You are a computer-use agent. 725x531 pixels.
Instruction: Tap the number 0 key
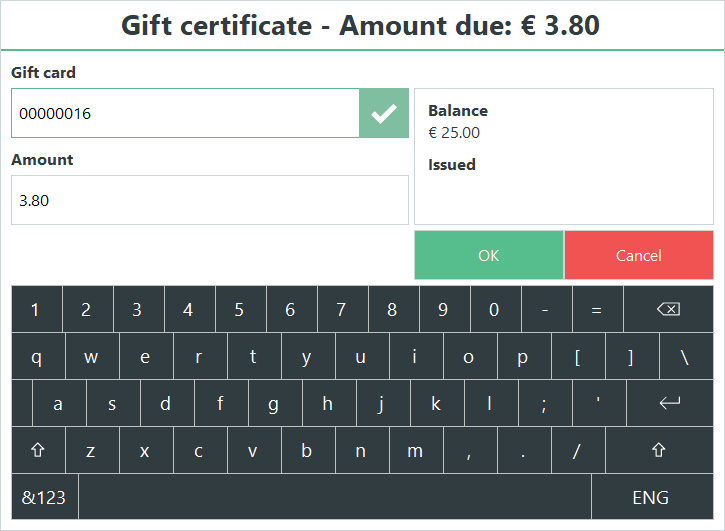pos(495,309)
